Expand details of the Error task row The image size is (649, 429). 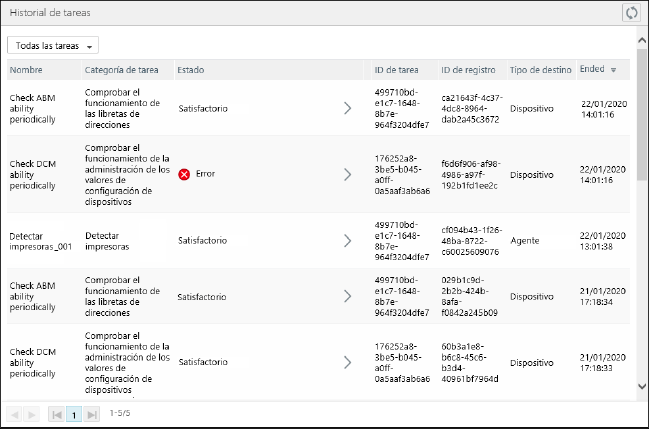click(347, 174)
